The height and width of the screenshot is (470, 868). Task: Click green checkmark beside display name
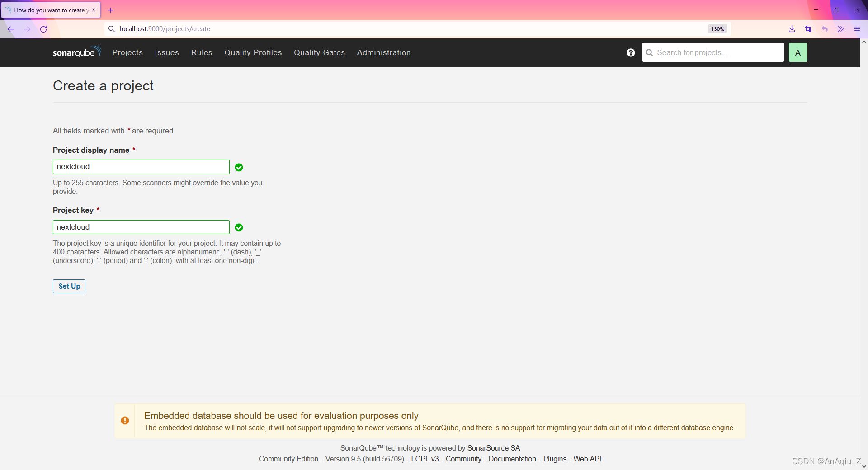pos(239,167)
